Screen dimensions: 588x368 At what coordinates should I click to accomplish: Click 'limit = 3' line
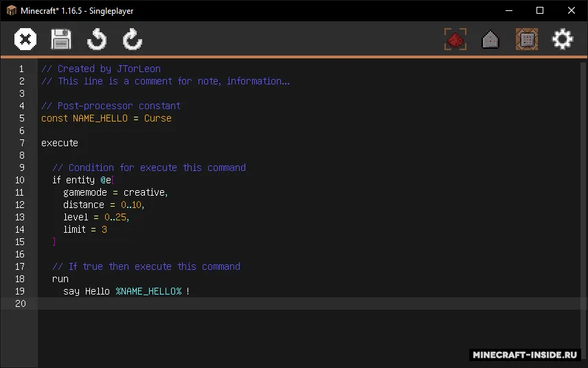[x=85, y=230]
